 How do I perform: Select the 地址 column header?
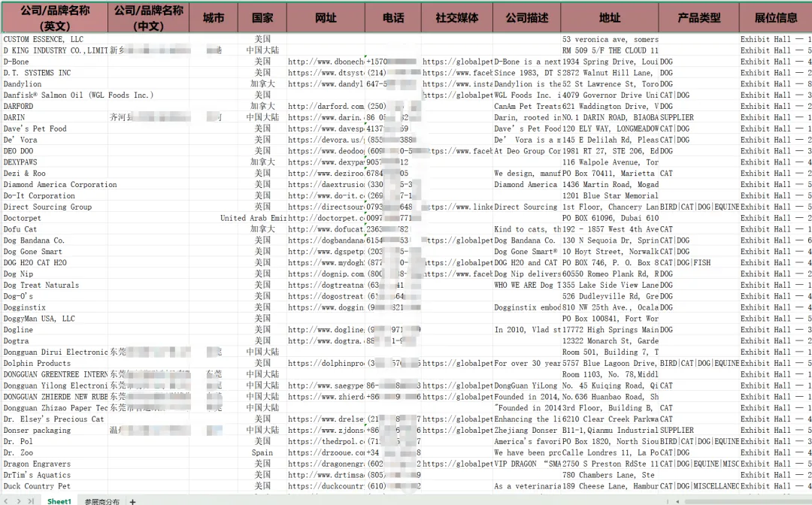610,17
